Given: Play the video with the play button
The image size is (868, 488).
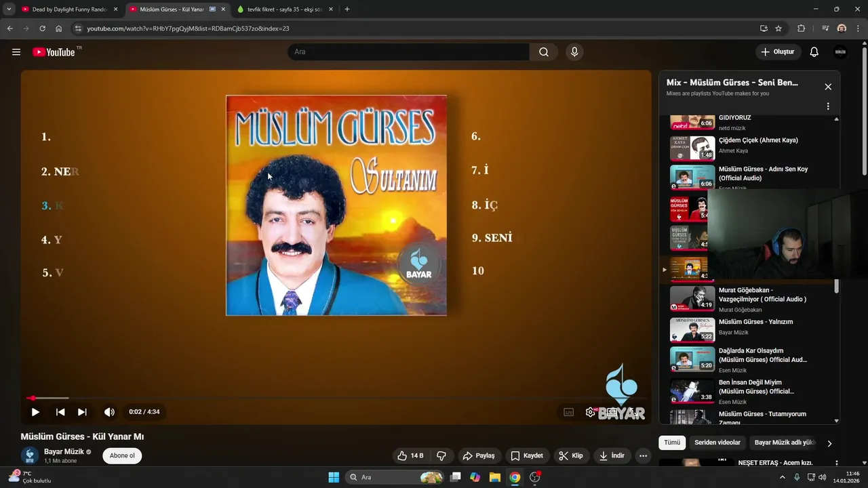Looking at the screenshot, I should click(x=35, y=411).
